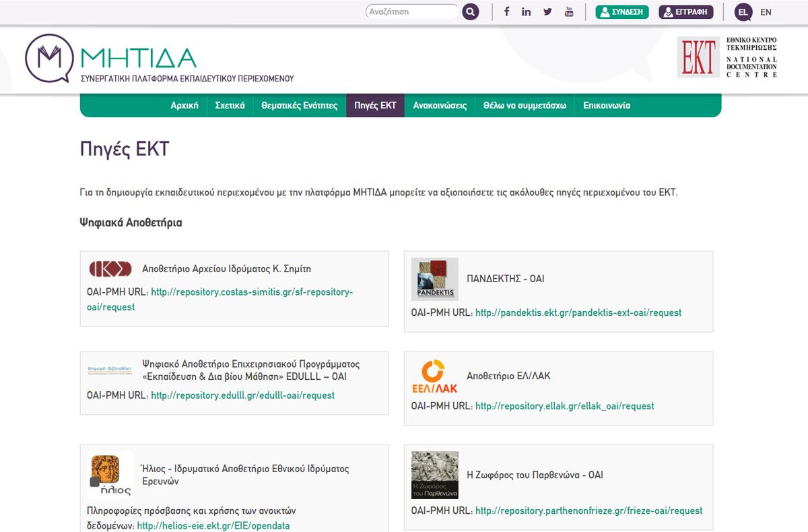Open the LinkedIn social icon

point(527,12)
